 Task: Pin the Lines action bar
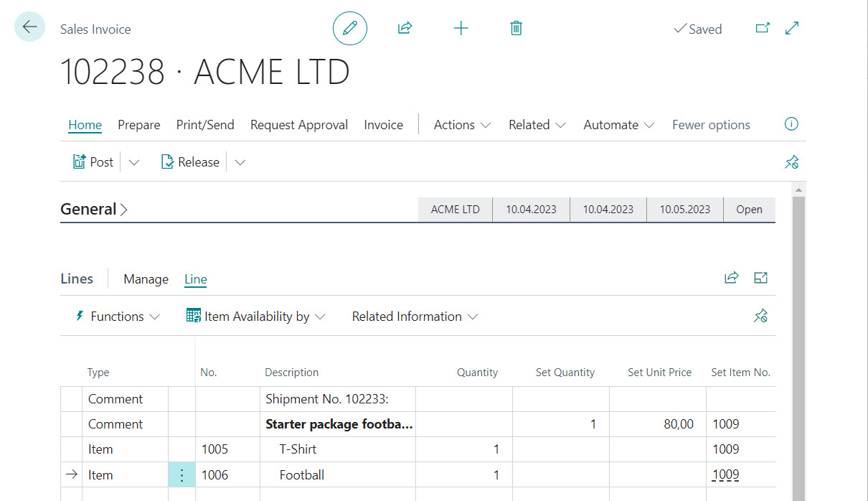[761, 316]
